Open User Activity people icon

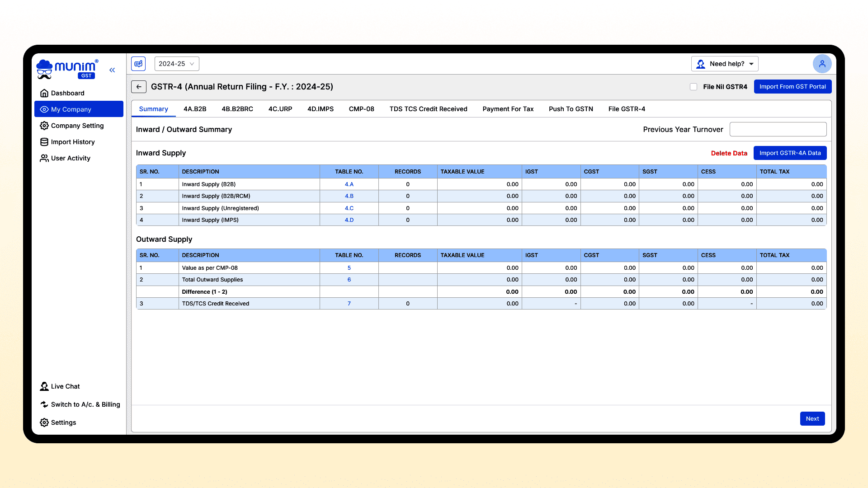tap(44, 158)
